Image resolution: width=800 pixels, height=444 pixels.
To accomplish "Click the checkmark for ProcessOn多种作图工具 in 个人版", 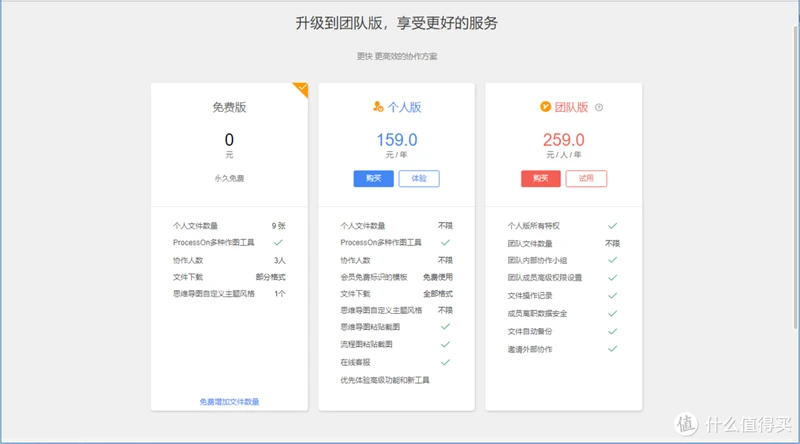I will tap(445, 242).
